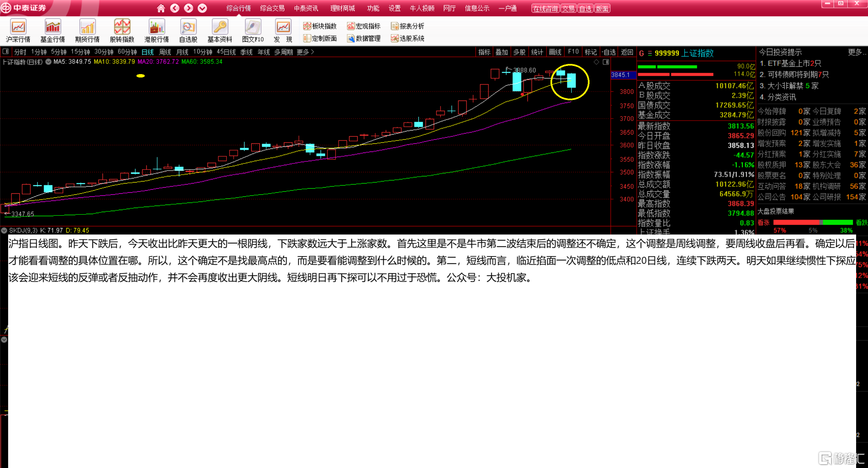Open 期货行情 futures quotes icon
This screenshot has width=868, height=468.
[87, 31]
